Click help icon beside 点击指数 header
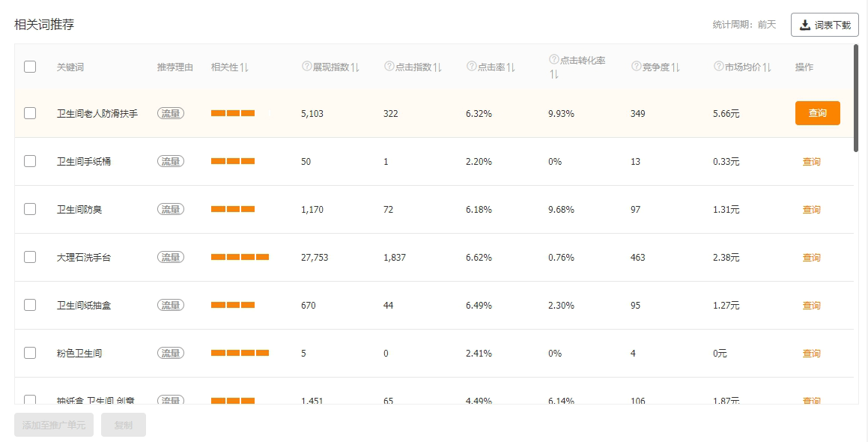 (389, 67)
